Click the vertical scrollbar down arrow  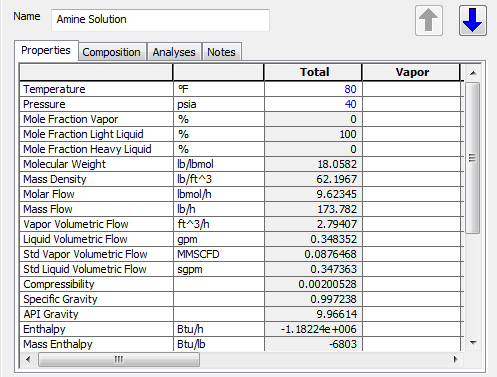(x=473, y=343)
